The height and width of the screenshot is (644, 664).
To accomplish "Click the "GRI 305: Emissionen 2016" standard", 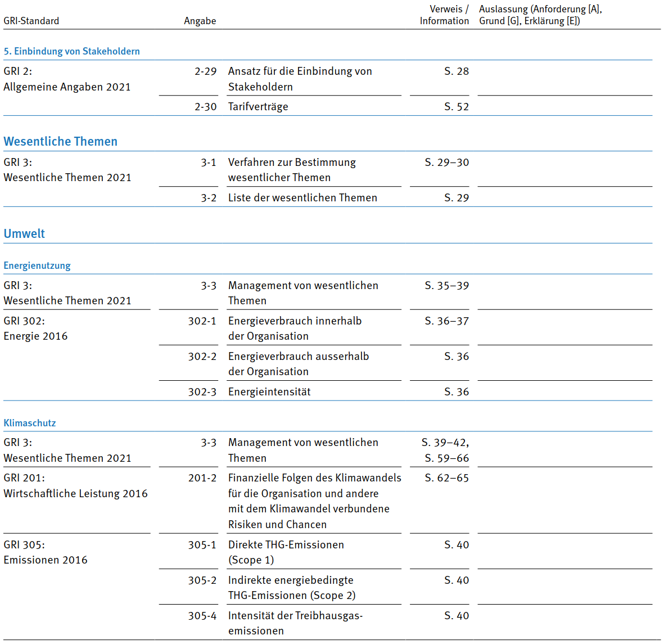I will [x=46, y=552].
